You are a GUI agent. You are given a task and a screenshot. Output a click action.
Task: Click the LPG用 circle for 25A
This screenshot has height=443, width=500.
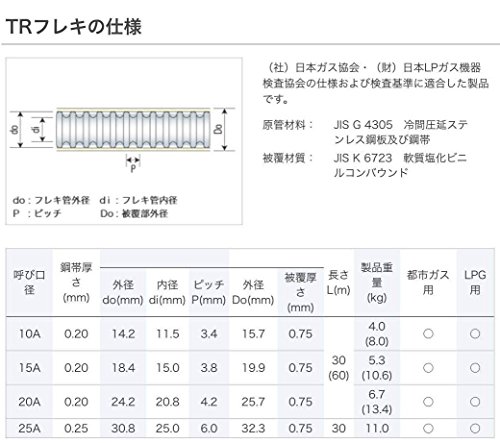coord(475,428)
